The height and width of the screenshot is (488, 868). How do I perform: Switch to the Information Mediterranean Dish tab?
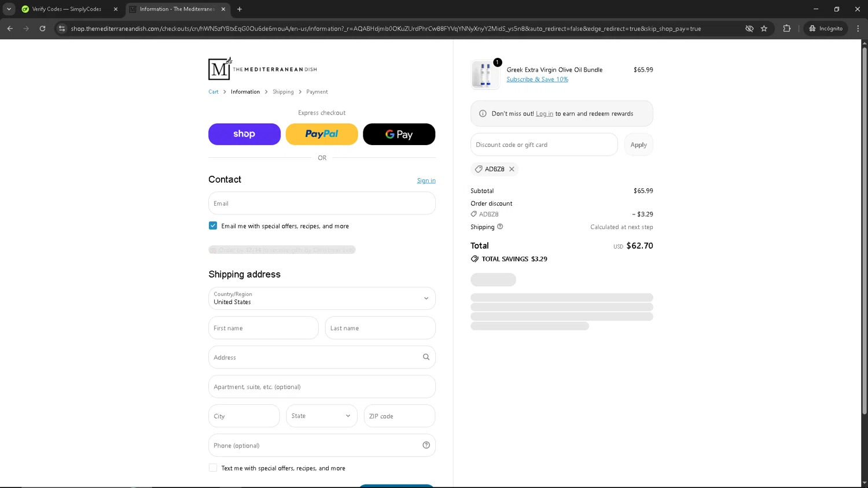click(x=176, y=9)
